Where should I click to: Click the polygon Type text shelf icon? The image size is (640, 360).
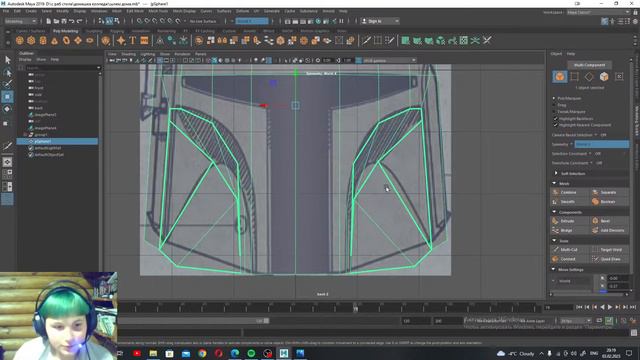(x=133, y=40)
